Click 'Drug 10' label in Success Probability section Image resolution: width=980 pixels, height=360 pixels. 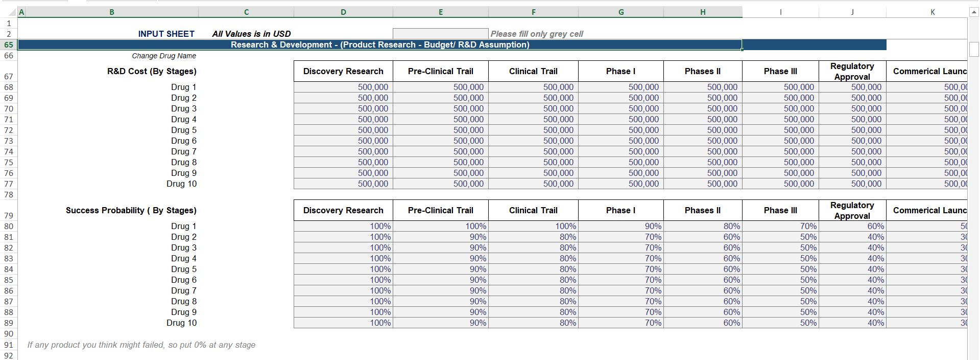181,323
